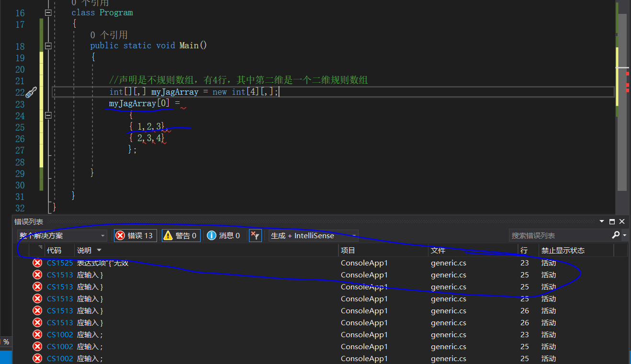Click public static void Main() text
The height and width of the screenshot is (364, 631).
(x=148, y=45)
